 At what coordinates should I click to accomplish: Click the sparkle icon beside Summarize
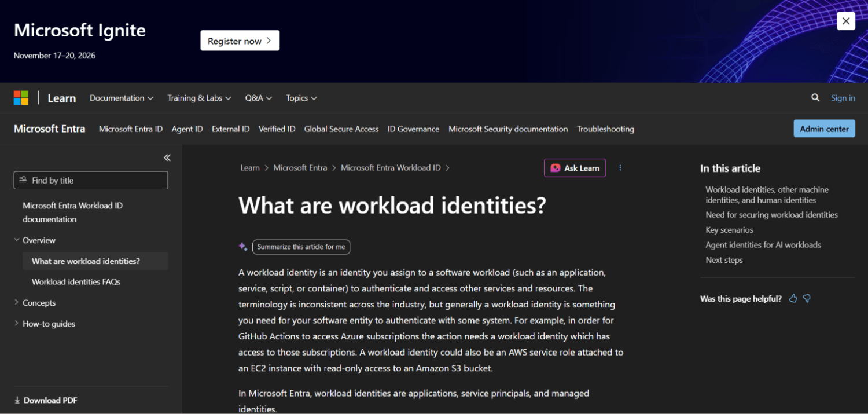click(x=243, y=247)
